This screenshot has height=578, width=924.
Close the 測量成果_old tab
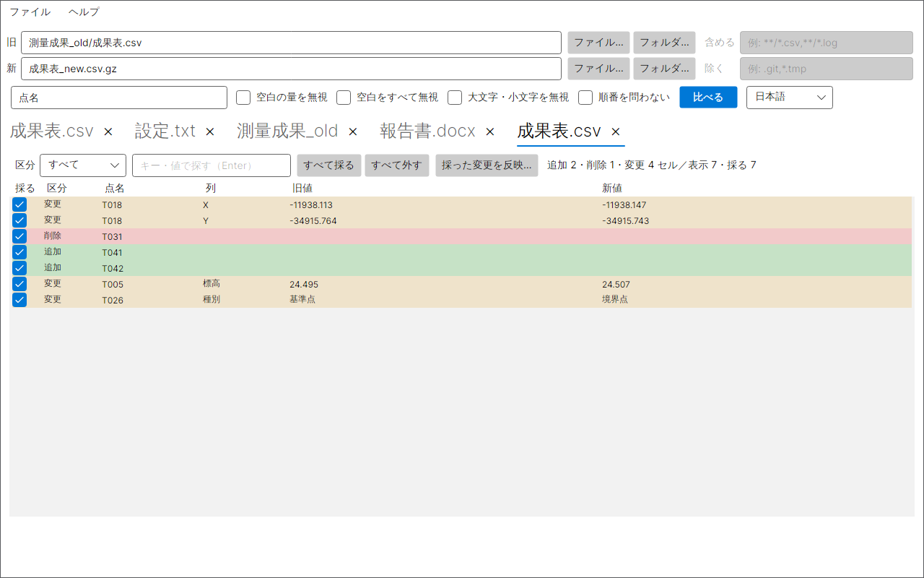353,131
